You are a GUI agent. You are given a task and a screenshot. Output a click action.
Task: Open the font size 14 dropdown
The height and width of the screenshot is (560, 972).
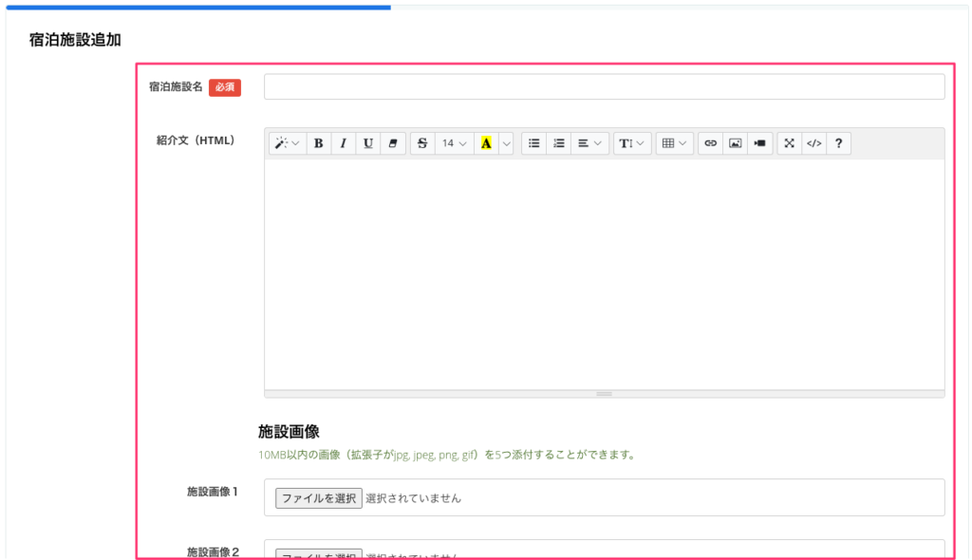454,143
